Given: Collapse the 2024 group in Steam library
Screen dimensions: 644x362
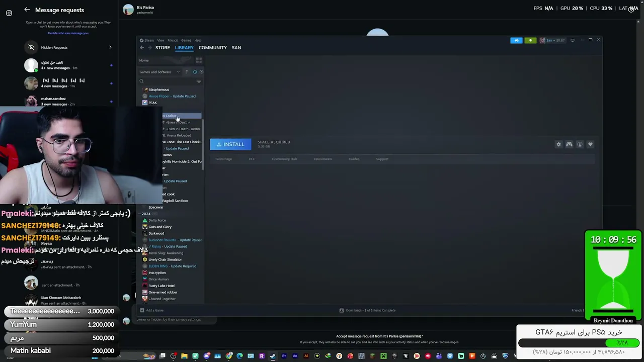Looking at the screenshot, I should [140, 214].
